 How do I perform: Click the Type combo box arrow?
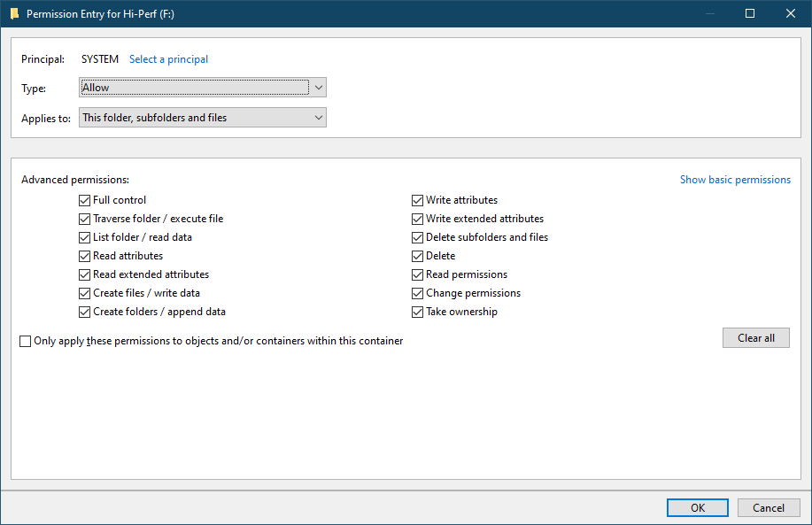click(x=319, y=88)
